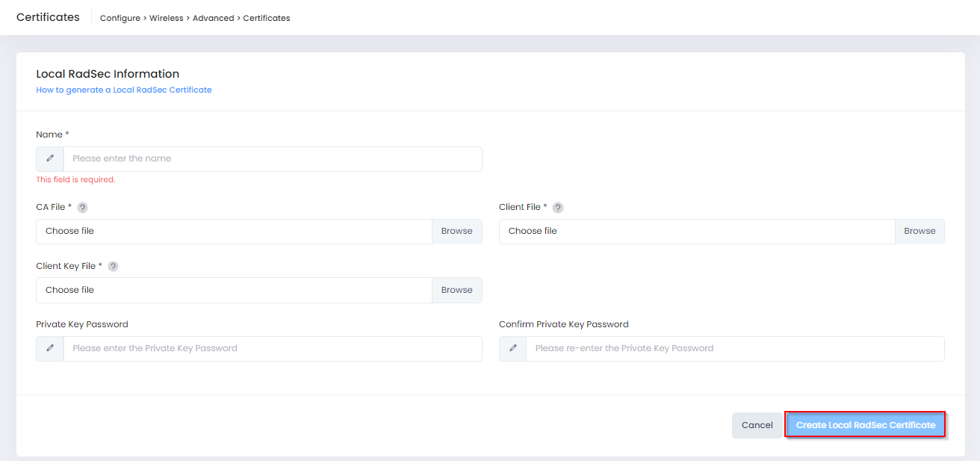Screen dimensions: 980x461
Task: Click the pencil icon beside Confirm Private Key Password
Action: coord(513,349)
